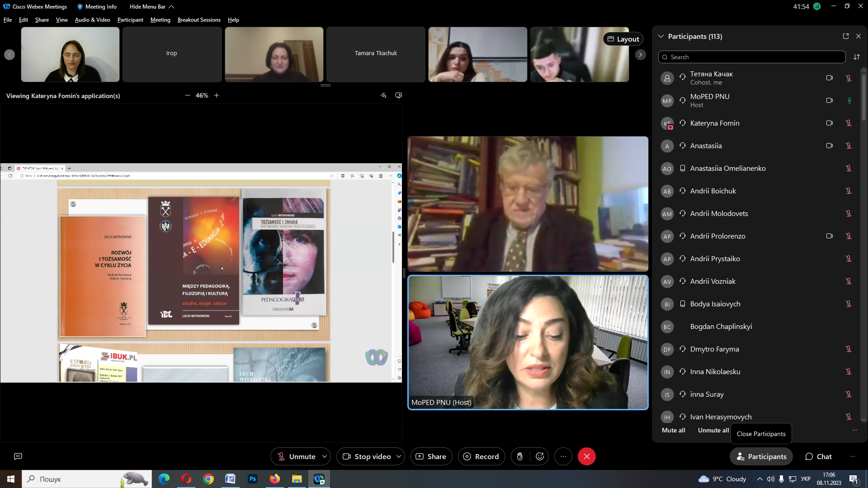Collapse the Participants (113) section chevron
This screenshot has width=868, height=488.
click(661, 36)
